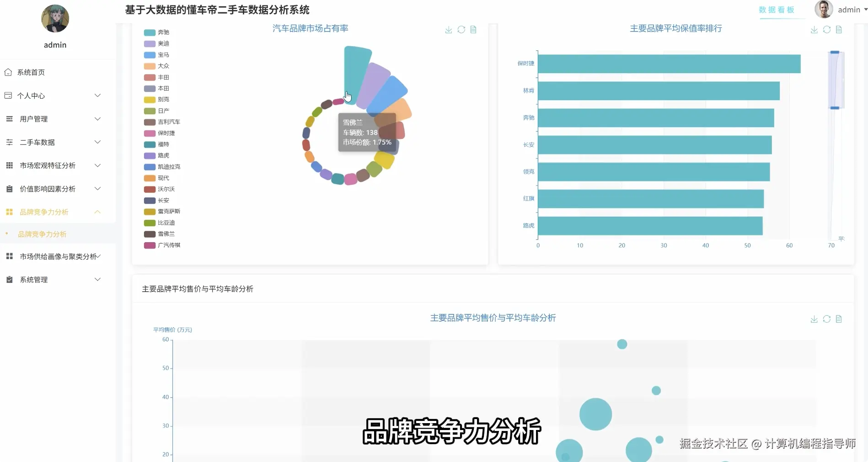Click the 系统首页 home icon
Image resolution: width=868 pixels, height=462 pixels.
8,72
